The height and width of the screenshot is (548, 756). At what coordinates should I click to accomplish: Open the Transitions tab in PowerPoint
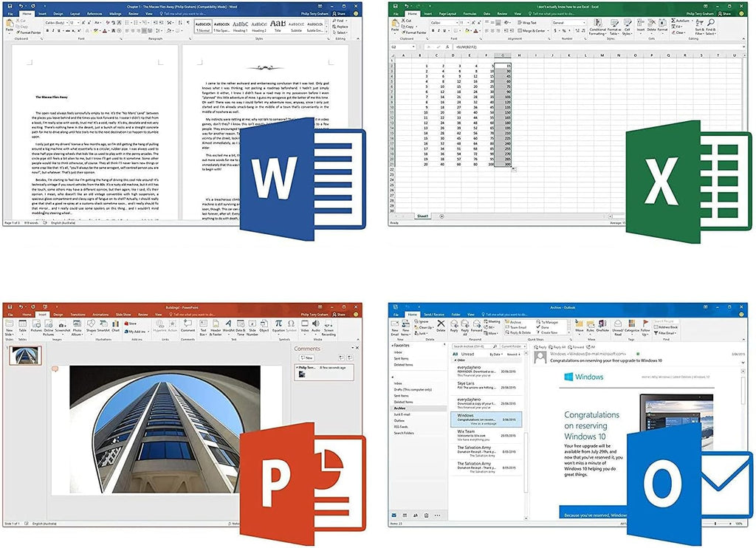78,314
